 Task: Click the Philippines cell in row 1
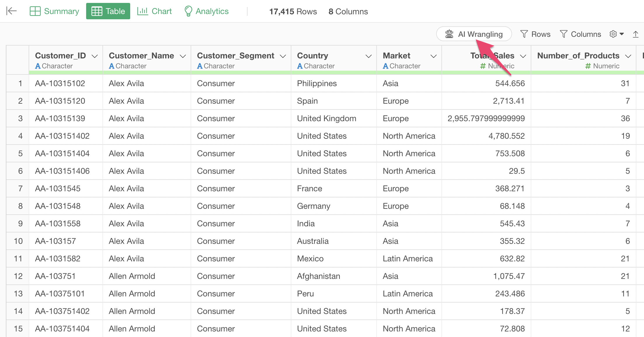click(x=317, y=84)
